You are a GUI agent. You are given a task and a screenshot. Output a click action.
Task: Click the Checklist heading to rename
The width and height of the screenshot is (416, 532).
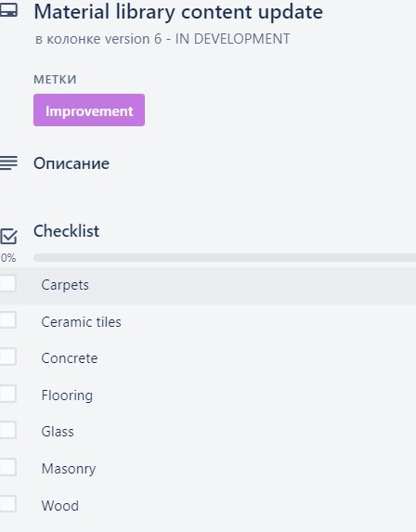point(66,231)
